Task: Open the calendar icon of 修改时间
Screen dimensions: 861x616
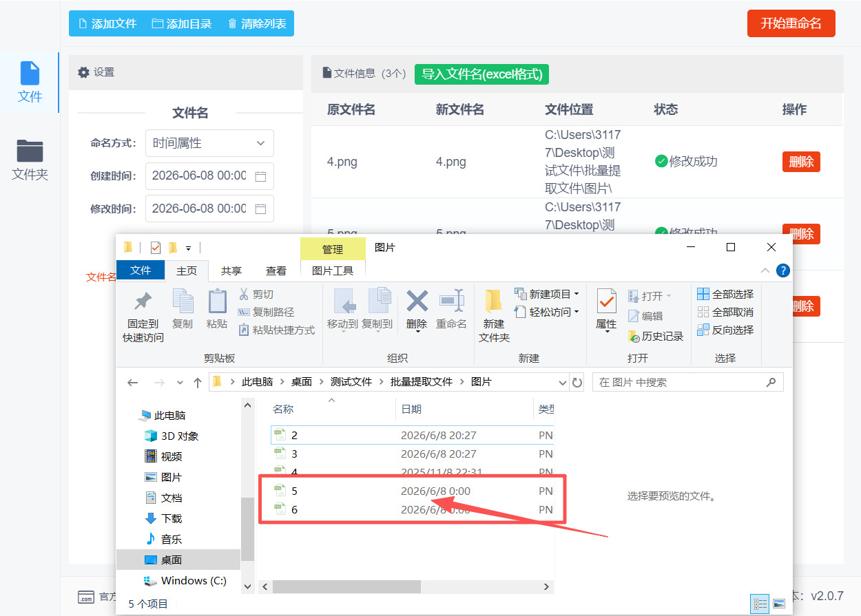Action: click(x=260, y=209)
